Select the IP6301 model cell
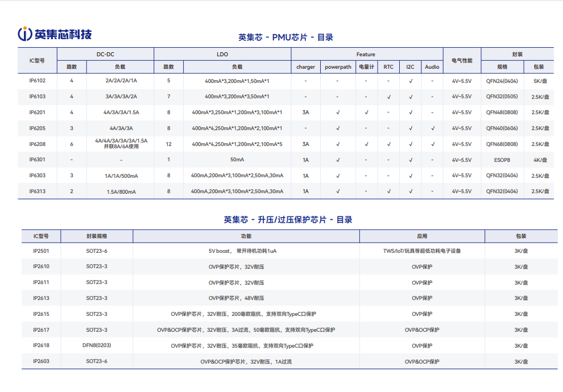The height and width of the screenshot is (392, 563). point(38,160)
